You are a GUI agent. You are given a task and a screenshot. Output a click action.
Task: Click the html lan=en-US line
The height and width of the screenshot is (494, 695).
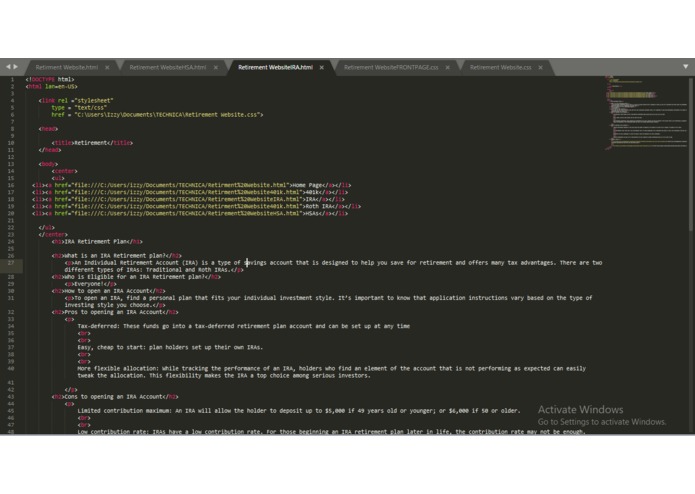point(51,86)
